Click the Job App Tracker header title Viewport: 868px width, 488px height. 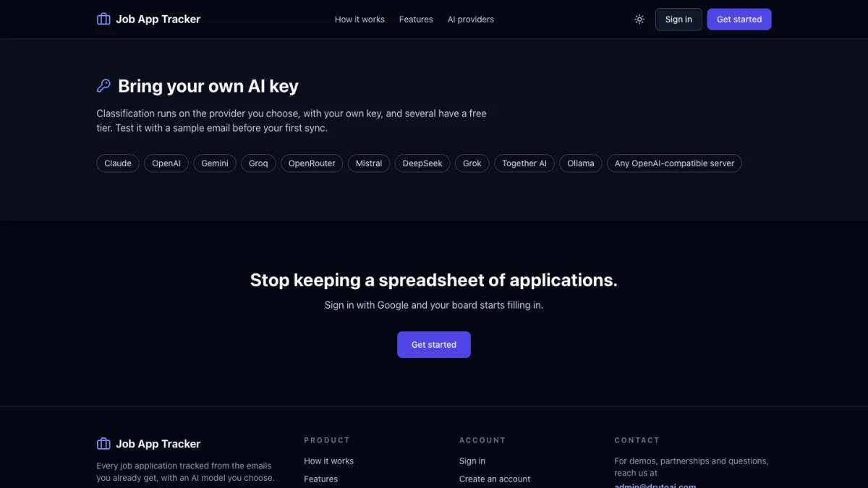(x=158, y=20)
